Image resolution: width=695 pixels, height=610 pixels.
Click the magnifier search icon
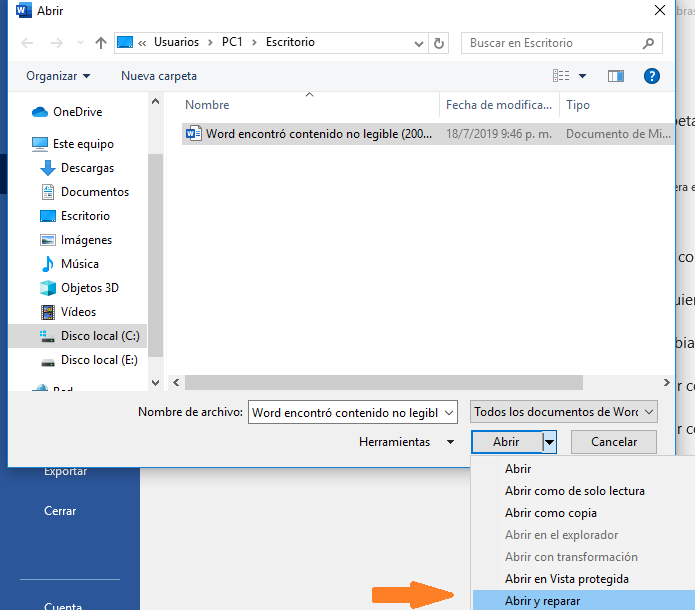[648, 43]
